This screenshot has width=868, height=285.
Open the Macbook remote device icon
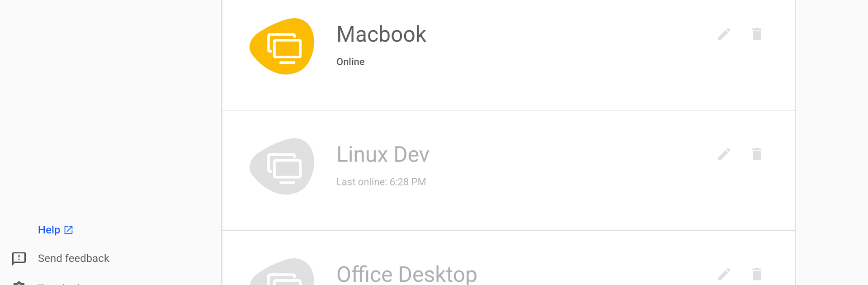(282, 46)
